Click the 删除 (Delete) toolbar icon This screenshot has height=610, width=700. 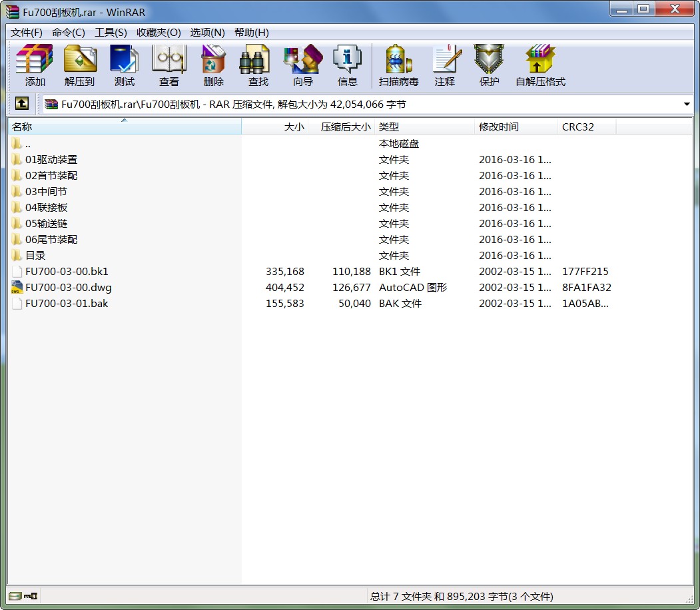click(x=213, y=65)
